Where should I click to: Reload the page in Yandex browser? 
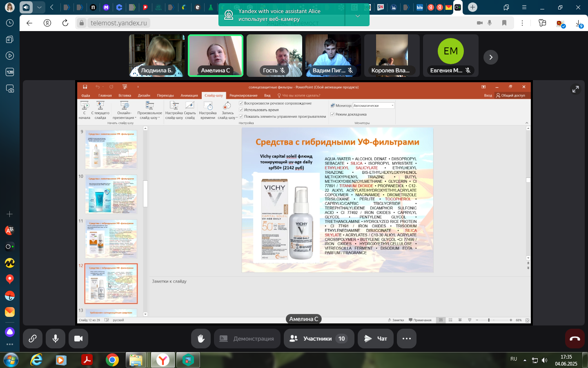point(65,23)
